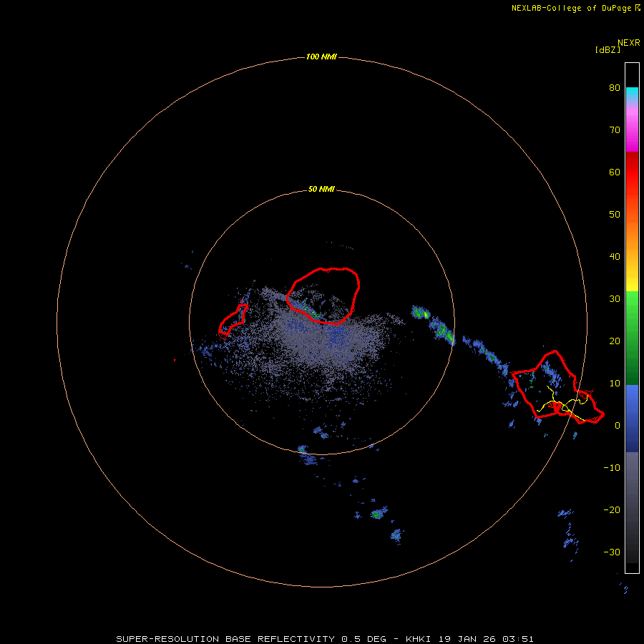
Task: Select the 20 value on the dBZ scale
Action: 615,341
